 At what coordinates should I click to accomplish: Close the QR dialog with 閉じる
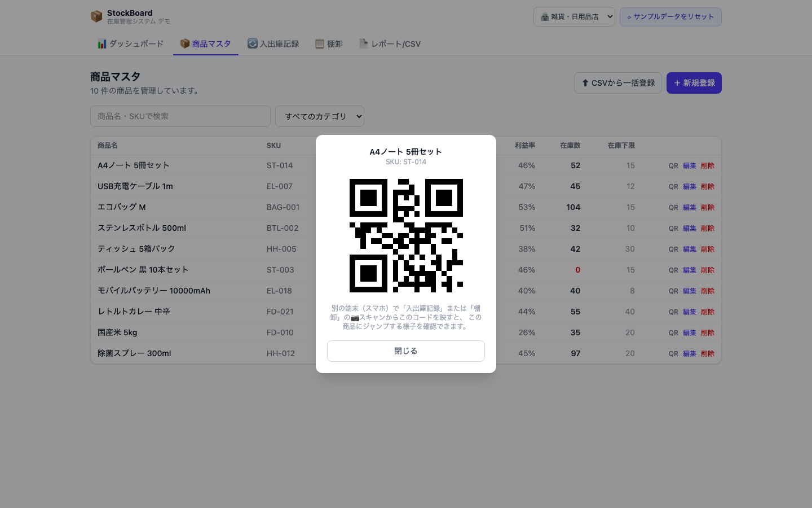406,351
